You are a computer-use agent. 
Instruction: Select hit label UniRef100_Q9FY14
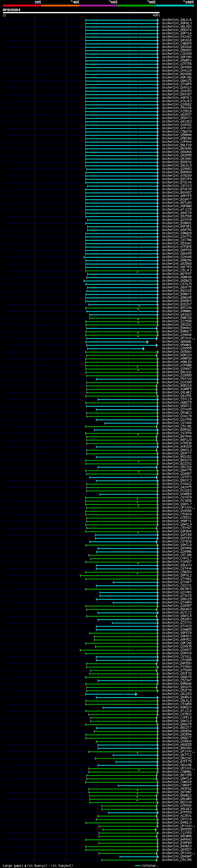(177, 33)
